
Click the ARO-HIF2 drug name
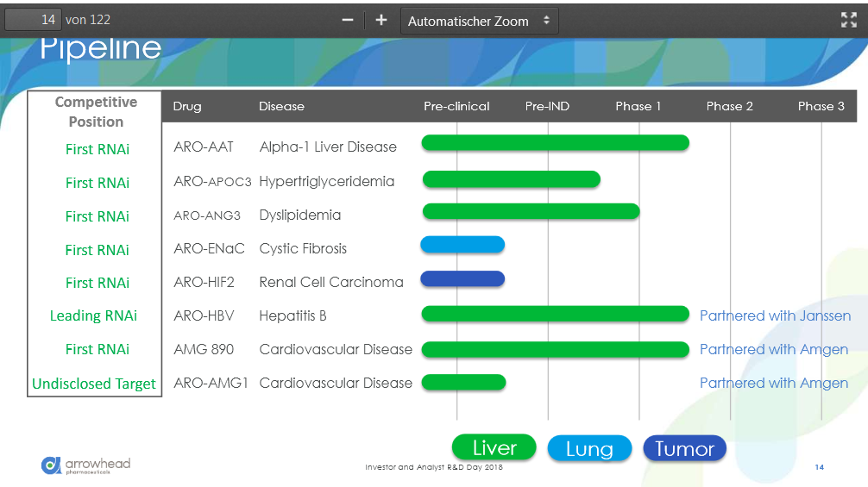[x=204, y=283]
